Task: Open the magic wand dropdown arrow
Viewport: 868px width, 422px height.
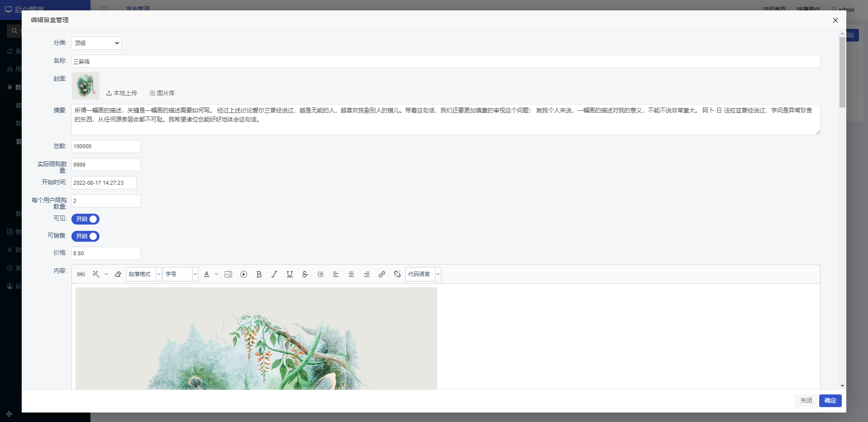Action: coord(106,274)
